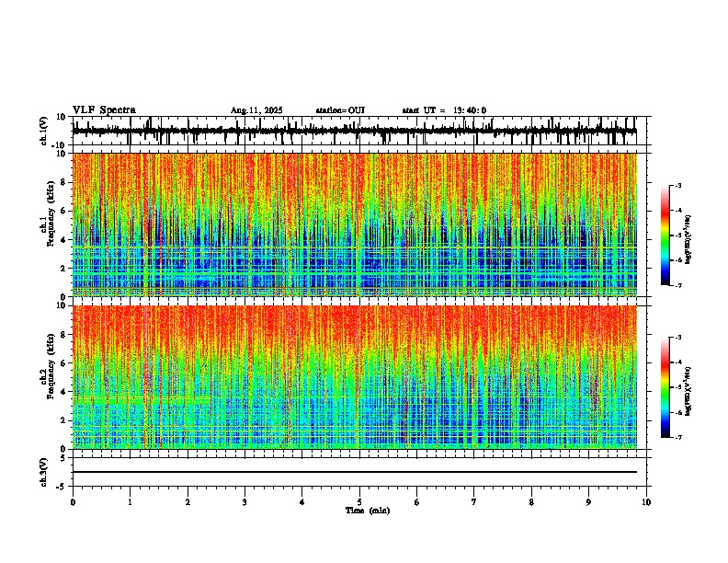Select the date text "Aug.11, 2025"

[x=256, y=110]
